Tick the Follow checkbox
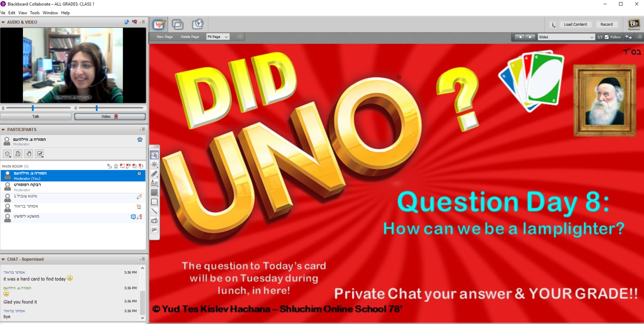Image resolution: width=644 pixels, height=324 pixels. [x=607, y=37]
